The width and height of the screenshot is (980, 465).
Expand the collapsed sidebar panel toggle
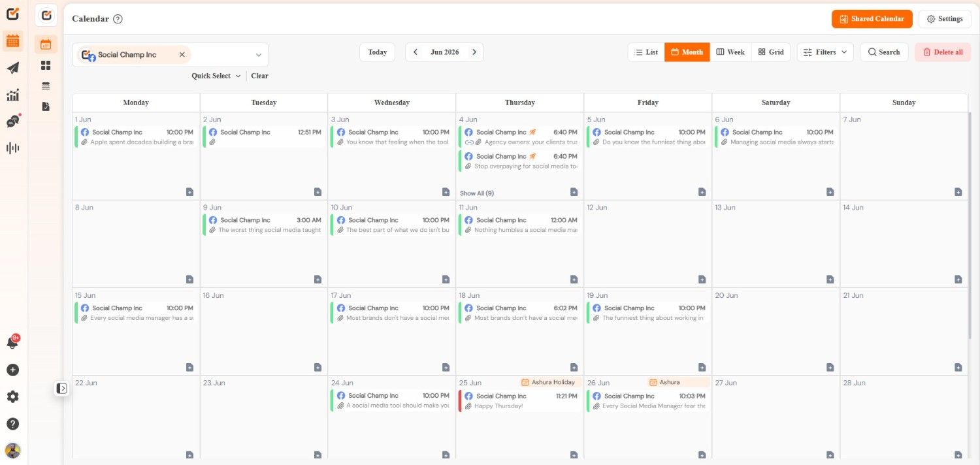pos(61,389)
